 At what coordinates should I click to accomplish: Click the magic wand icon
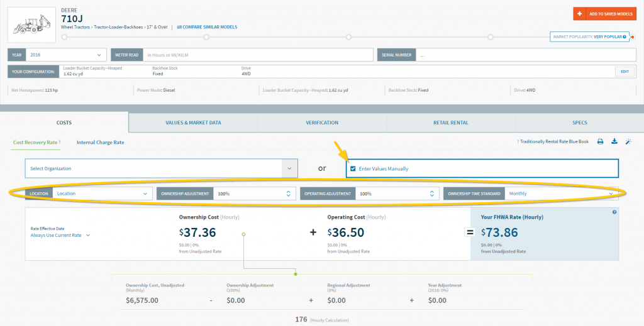pos(628,141)
